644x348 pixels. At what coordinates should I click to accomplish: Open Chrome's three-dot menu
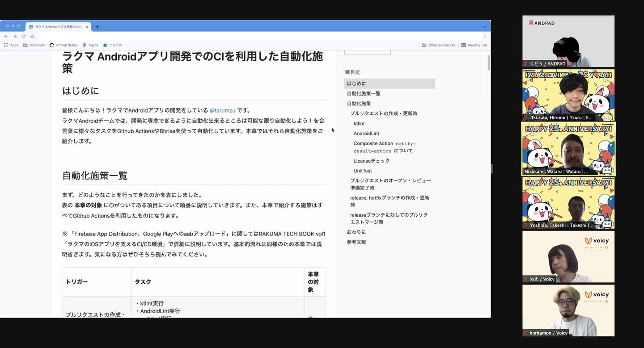[x=484, y=37]
